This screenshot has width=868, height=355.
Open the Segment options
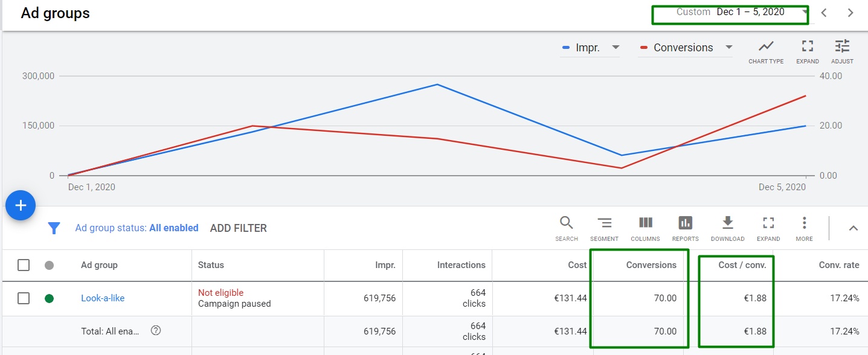(604, 223)
